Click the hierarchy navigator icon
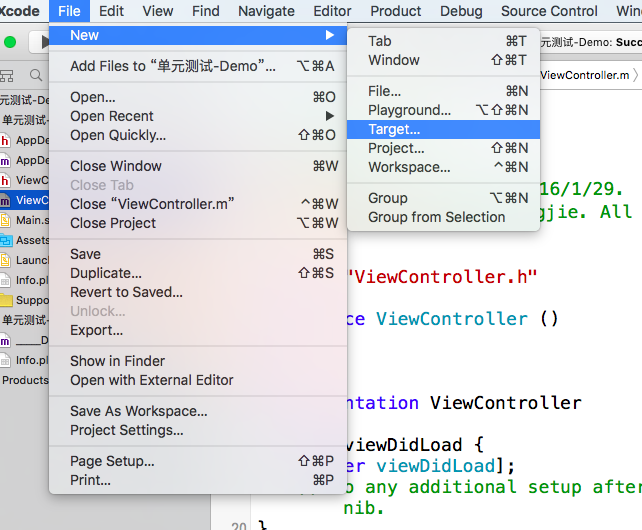642x530 pixels. (8, 76)
